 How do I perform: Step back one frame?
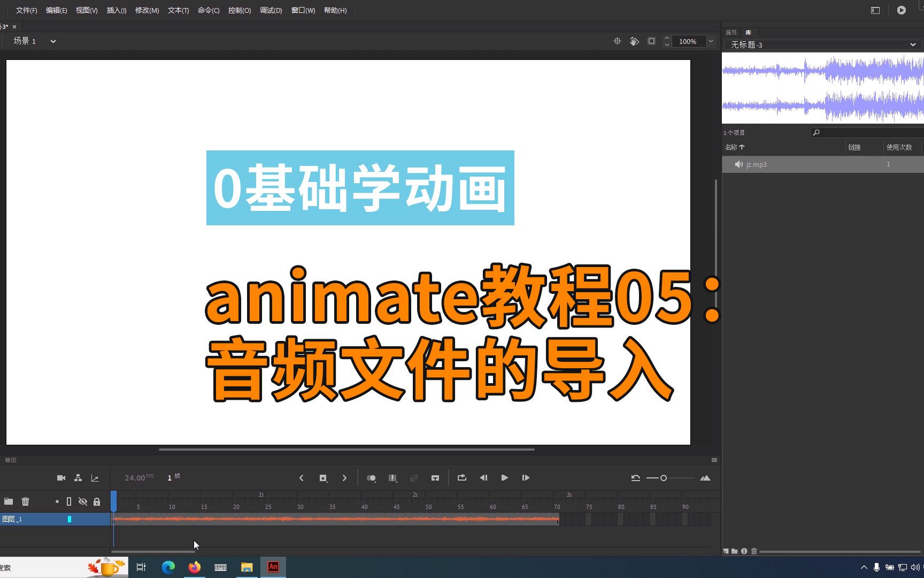(483, 478)
